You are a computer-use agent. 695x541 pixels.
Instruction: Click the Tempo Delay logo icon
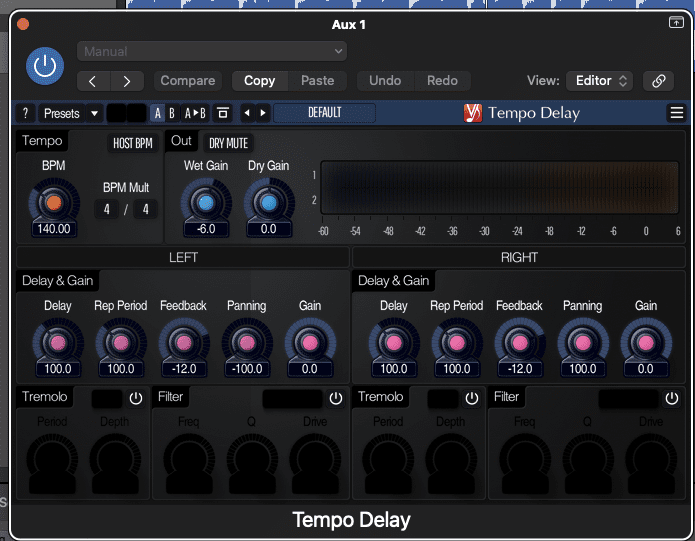472,113
